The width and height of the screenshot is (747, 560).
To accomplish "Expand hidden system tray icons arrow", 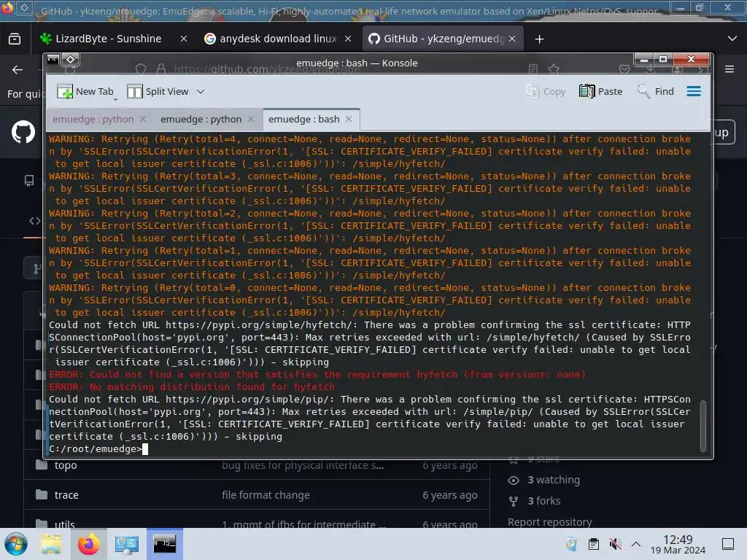I will [x=636, y=544].
